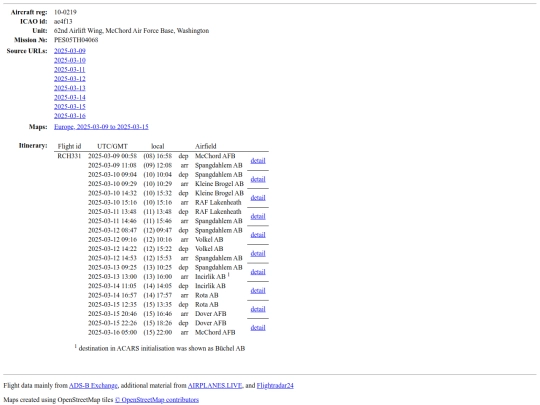Click the RCH331 flight id cell
540x405 pixels.
69,156
